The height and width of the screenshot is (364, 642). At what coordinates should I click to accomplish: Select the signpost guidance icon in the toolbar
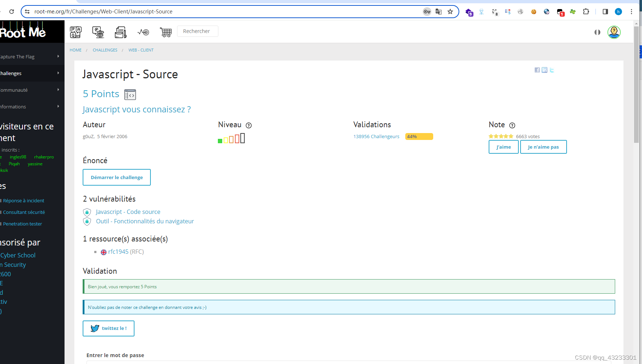[x=98, y=32]
